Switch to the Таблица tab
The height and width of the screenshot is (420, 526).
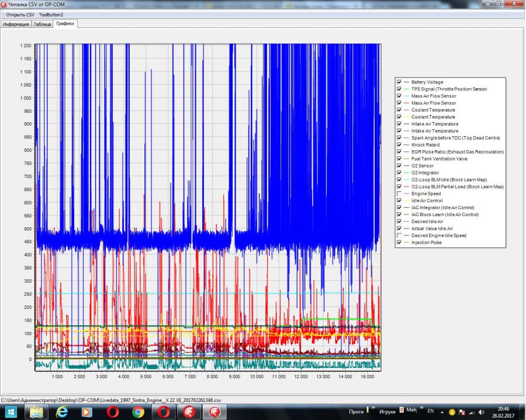click(42, 24)
